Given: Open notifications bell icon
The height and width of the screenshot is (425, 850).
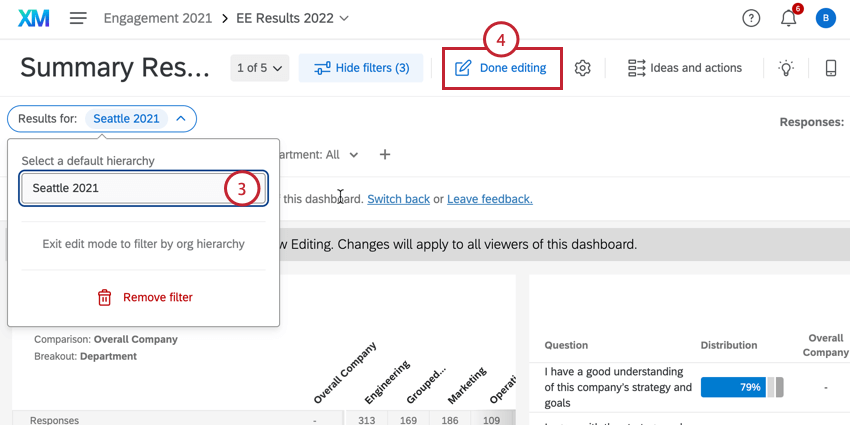Looking at the screenshot, I should (789, 18).
